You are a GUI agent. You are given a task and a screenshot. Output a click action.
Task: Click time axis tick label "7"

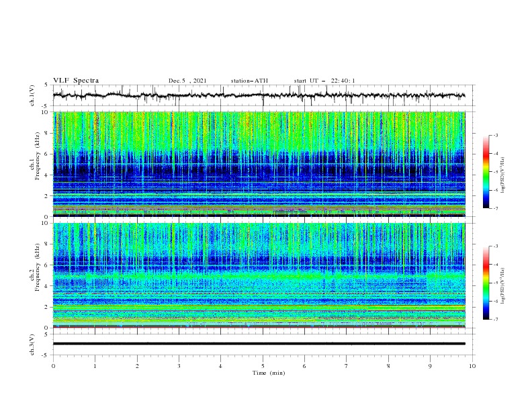(x=347, y=366)
